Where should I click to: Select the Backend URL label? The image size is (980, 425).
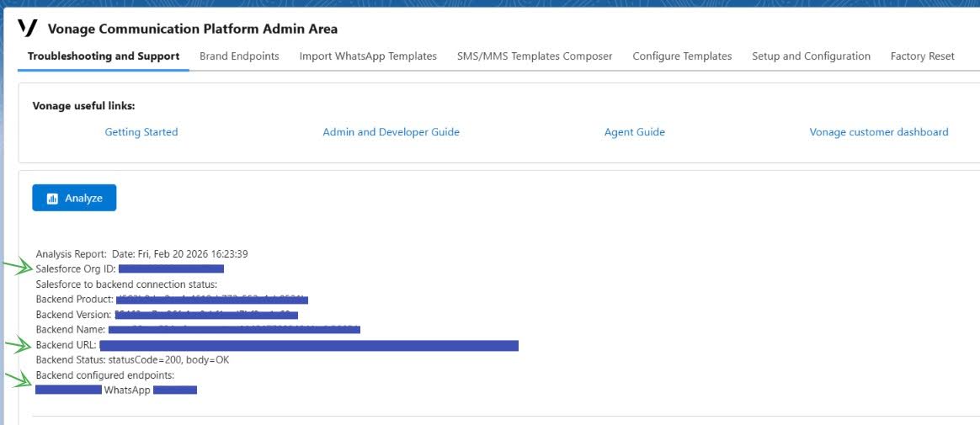click(x=67, y=345)
